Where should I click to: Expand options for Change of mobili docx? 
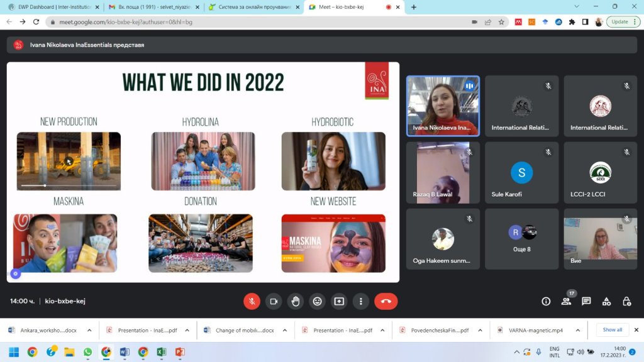[285, 330]
